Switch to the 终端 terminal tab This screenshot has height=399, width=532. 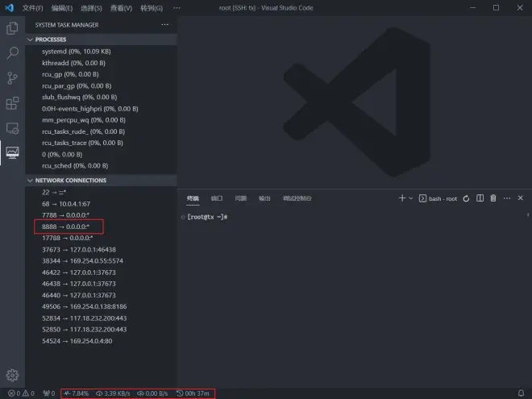point(193,198)
